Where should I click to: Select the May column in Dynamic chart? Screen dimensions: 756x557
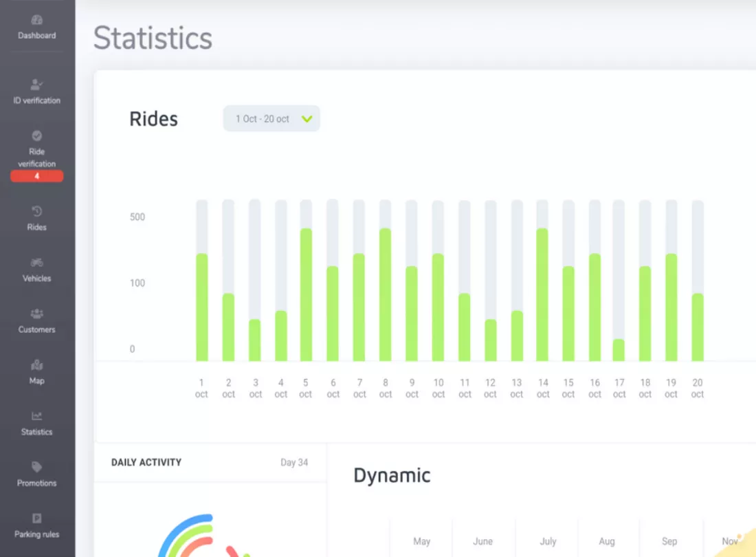click(x=421, y=541)
